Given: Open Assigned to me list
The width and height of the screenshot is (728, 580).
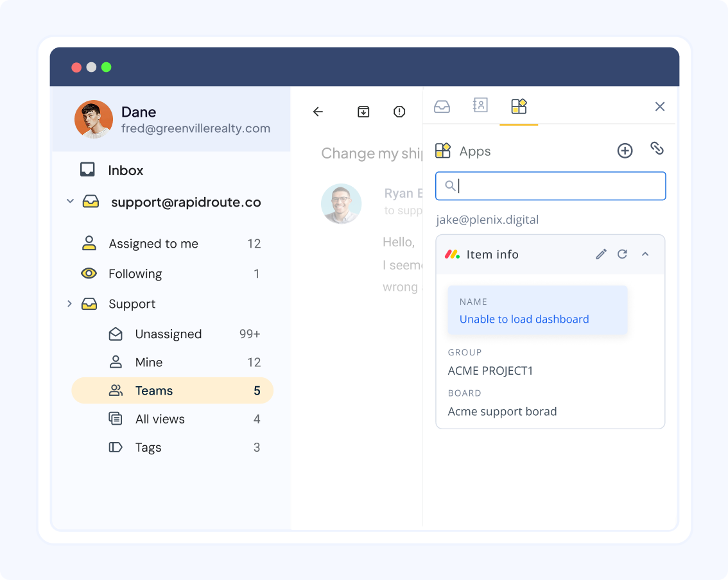Looking at the screenshot, I should (153, 244).
